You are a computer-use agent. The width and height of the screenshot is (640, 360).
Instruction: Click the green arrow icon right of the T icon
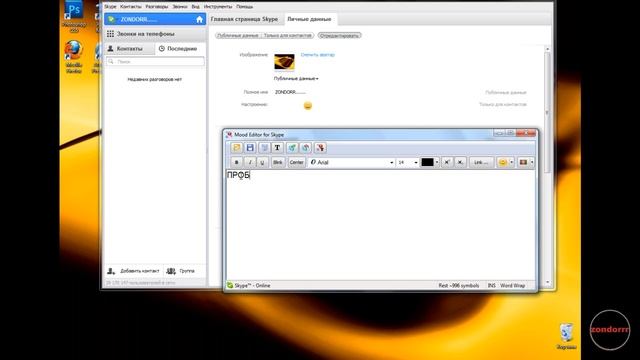pyautogui.click(x=292, y=148)
